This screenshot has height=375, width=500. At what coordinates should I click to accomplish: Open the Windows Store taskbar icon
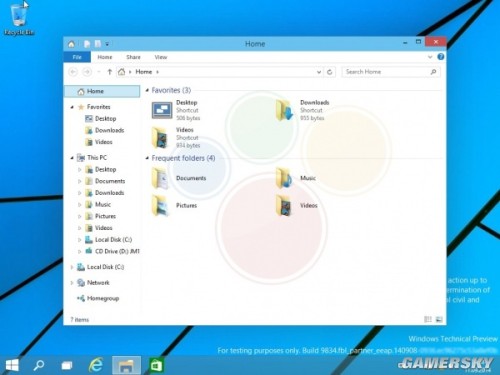click(x=156, y=365)
